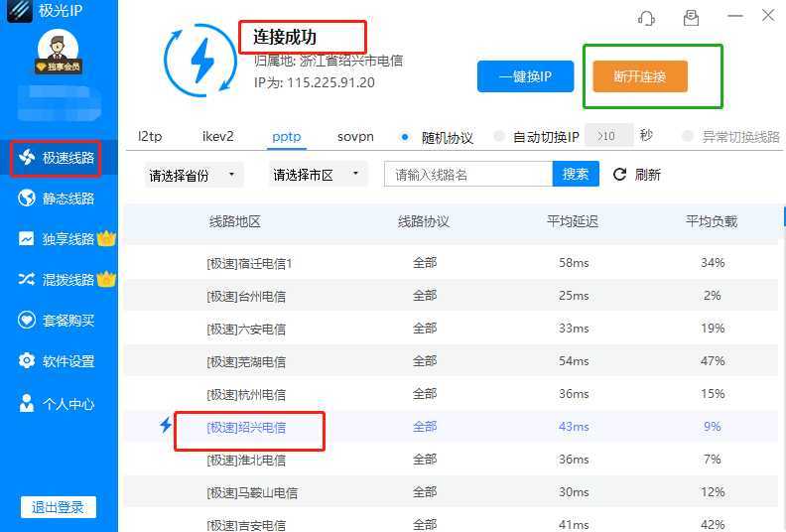
Task: Click the 套餐购买 heart icon
Action: coord(27,320)
